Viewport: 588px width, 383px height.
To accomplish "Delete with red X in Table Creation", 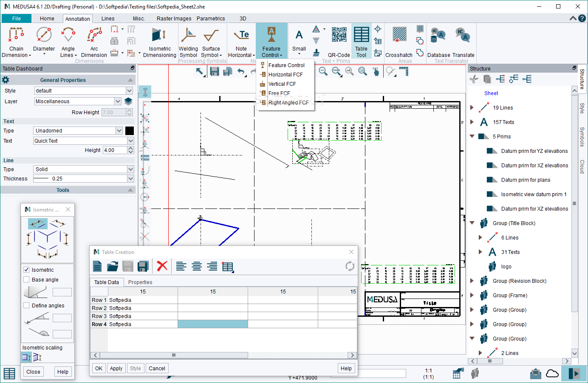I will 162,266.
